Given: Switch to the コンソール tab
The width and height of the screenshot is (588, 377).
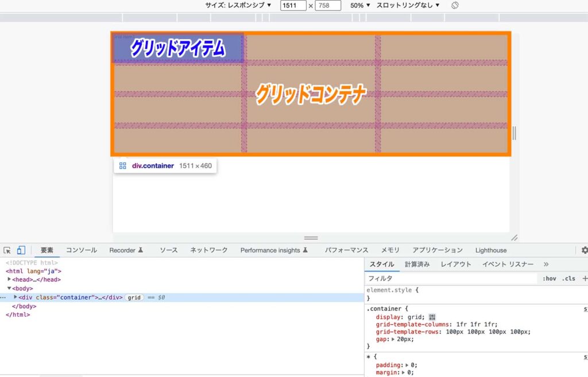Looking at the screenshot, I should pyautogui.click(x=81, y=250).
